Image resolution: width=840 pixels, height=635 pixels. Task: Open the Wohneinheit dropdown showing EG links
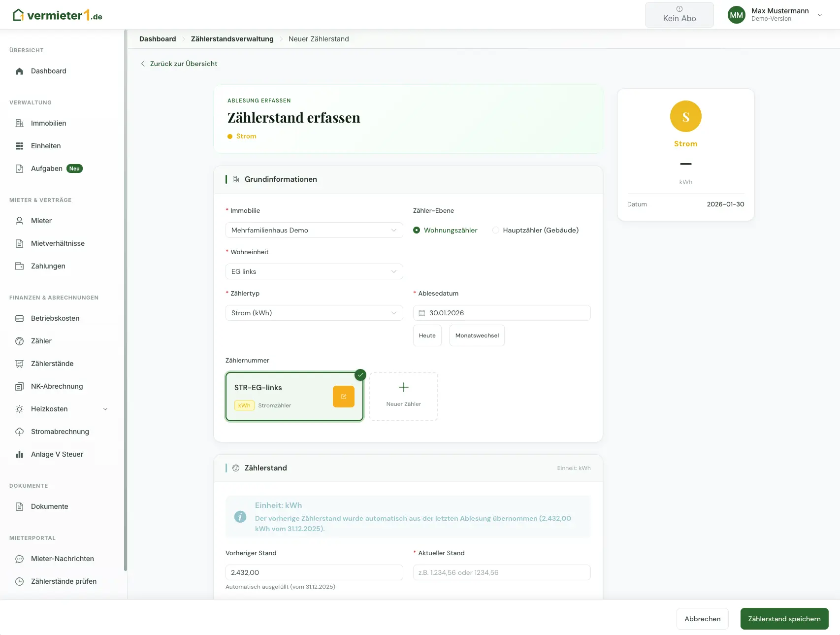pos(314,271)
